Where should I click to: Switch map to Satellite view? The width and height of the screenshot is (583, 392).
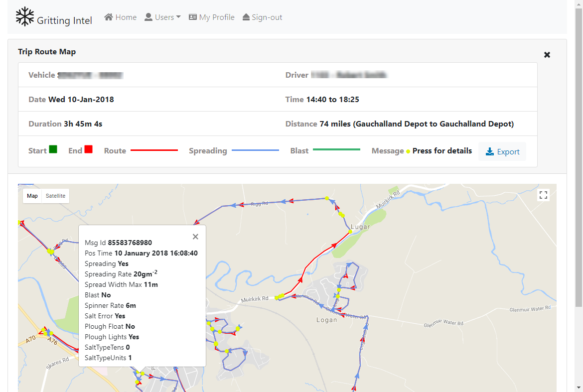pyautogui.click(x=55, y=196)
